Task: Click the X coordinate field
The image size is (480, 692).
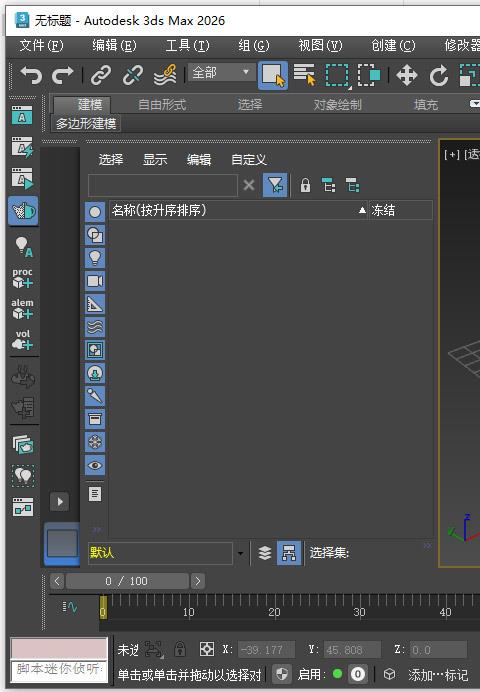Action: [x=266, y=650]
